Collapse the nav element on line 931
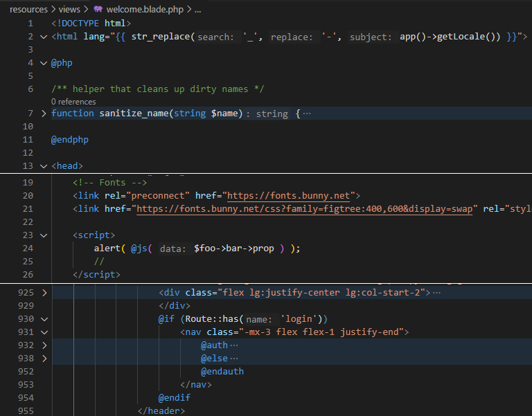Image resolution: width=532 pixels, height=416 pixels. click(44, 332)
